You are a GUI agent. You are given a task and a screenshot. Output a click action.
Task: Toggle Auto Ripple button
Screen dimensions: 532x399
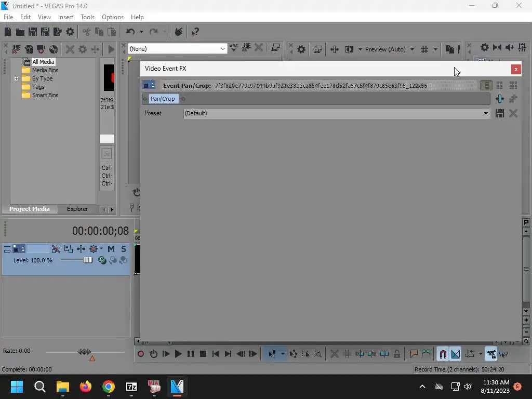pos(470,354)
